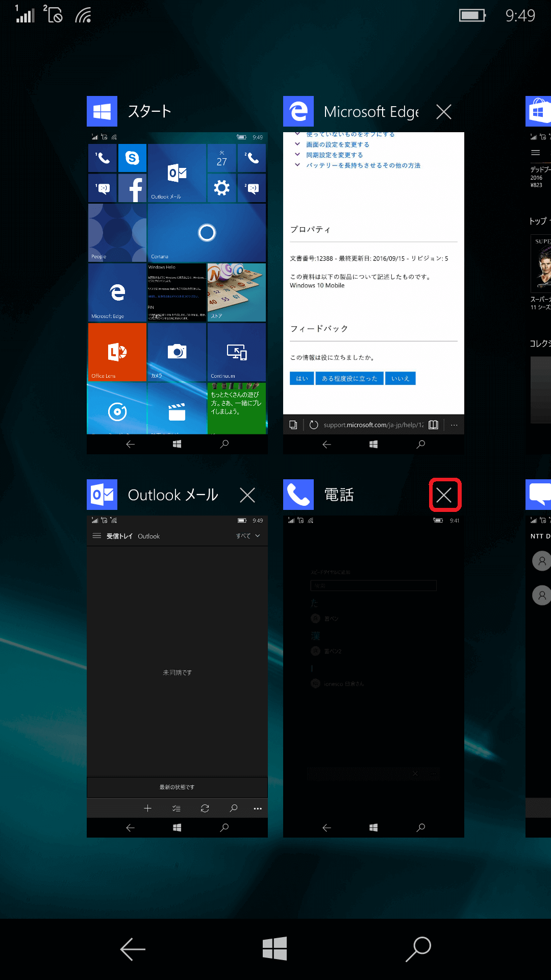
Task: Close the Microsoft Edge app card
Action: click(444, 112)
